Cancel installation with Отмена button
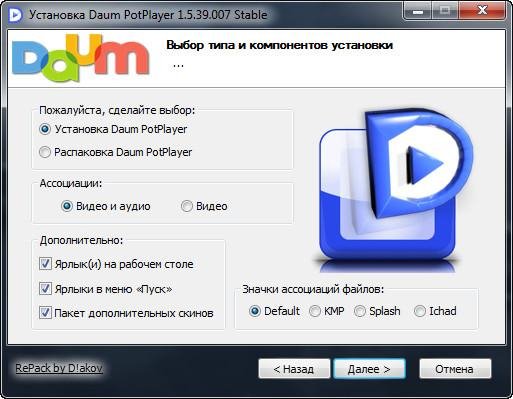Image resolution: width=513 pixels, height=399 pixels. (x=455, y=369)
